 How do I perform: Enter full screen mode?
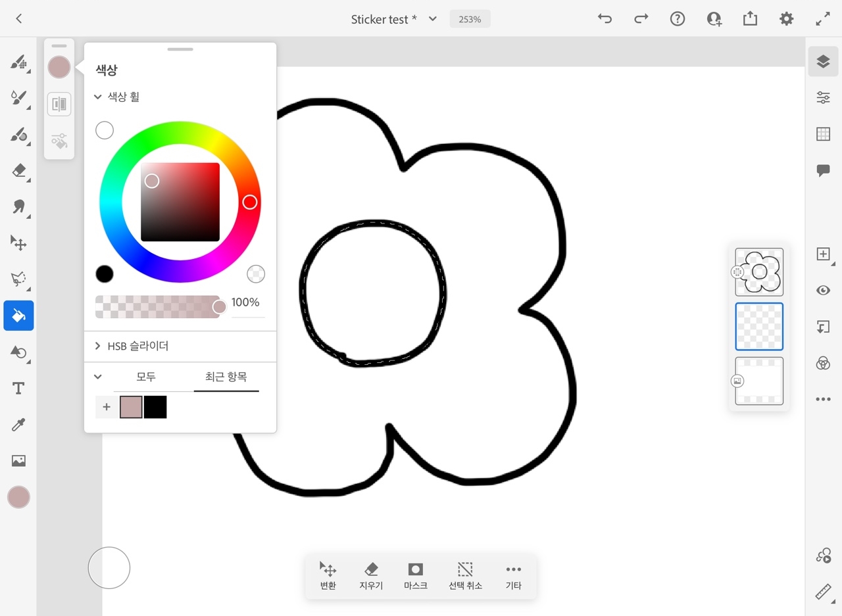(823, 19)
